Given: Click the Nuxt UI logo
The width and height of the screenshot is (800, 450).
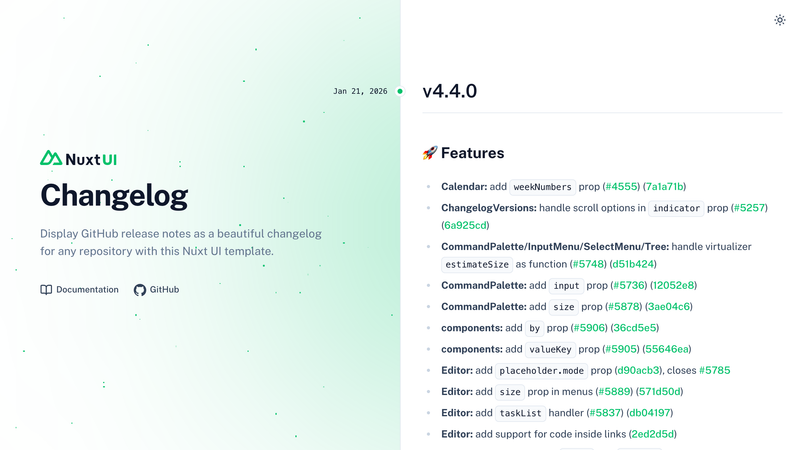Looking at the screenshot, I should pyautogui.click(x=79, y=159).
